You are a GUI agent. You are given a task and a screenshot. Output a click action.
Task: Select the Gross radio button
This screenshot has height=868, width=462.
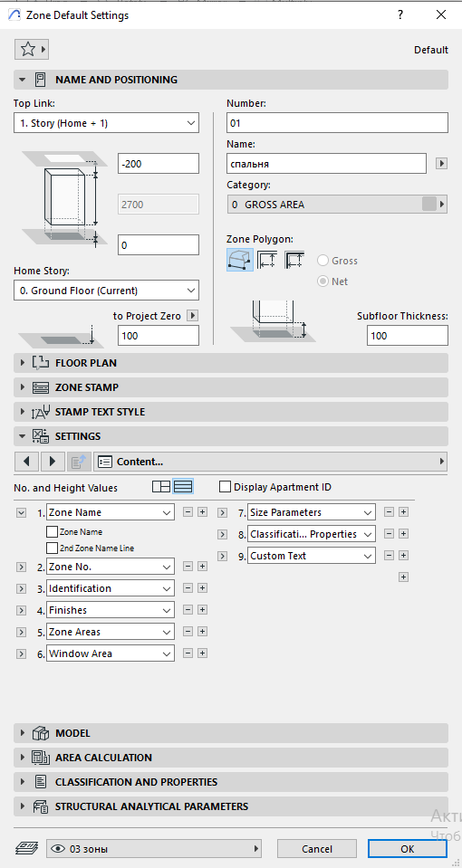click(323, 261)
